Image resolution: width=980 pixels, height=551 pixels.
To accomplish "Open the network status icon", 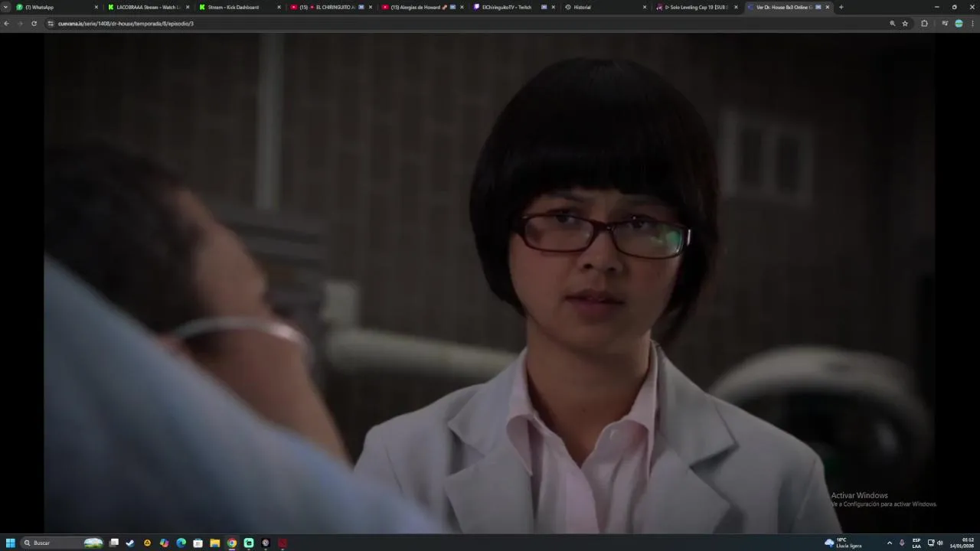I will point(931,543).
